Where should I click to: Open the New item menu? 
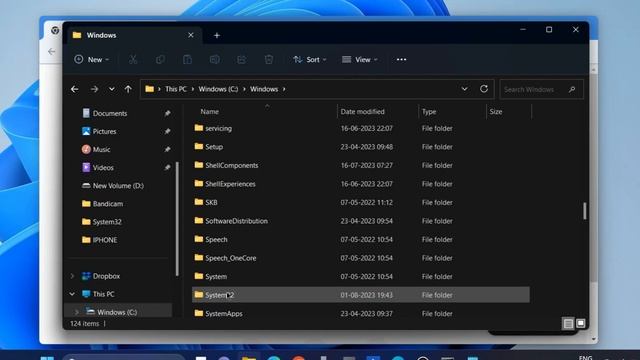pyautogui.click(x=91, y=60)
